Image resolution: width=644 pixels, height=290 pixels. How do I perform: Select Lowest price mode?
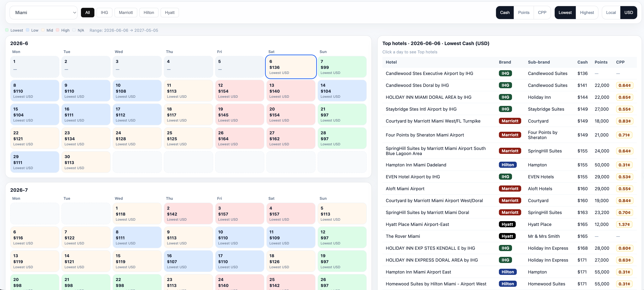[x=565, y=12]
